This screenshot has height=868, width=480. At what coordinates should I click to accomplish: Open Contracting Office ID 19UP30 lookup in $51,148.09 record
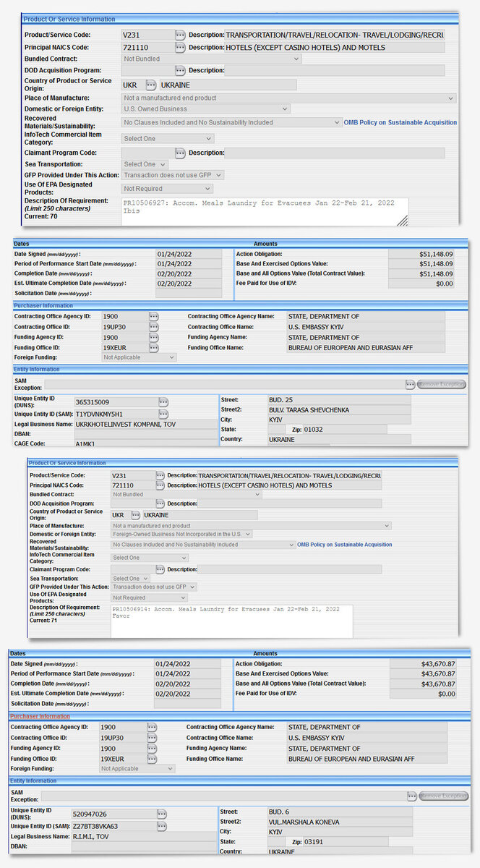pyautogui.click(x=154, y=327)
